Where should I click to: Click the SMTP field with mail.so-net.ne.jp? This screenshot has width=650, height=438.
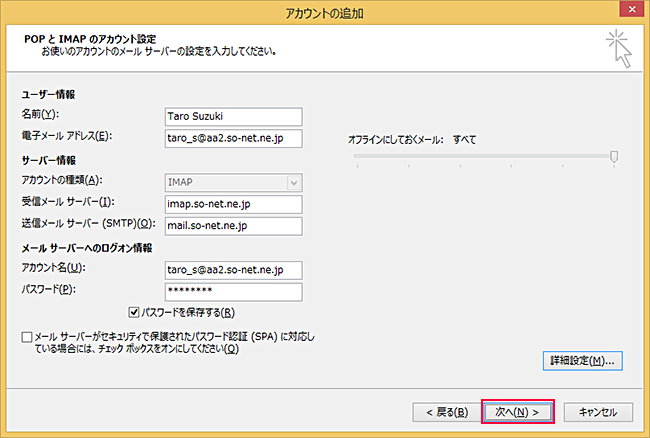coord(233,225)
